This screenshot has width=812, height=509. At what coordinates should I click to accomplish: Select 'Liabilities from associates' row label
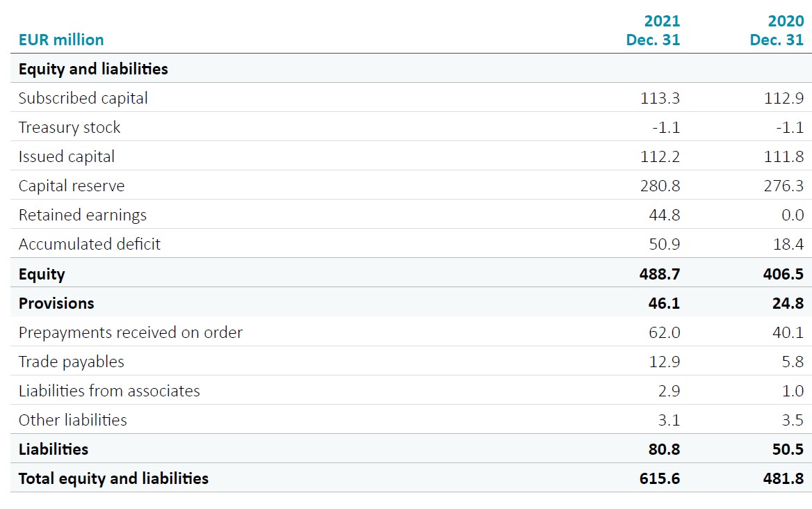[109, 391]
